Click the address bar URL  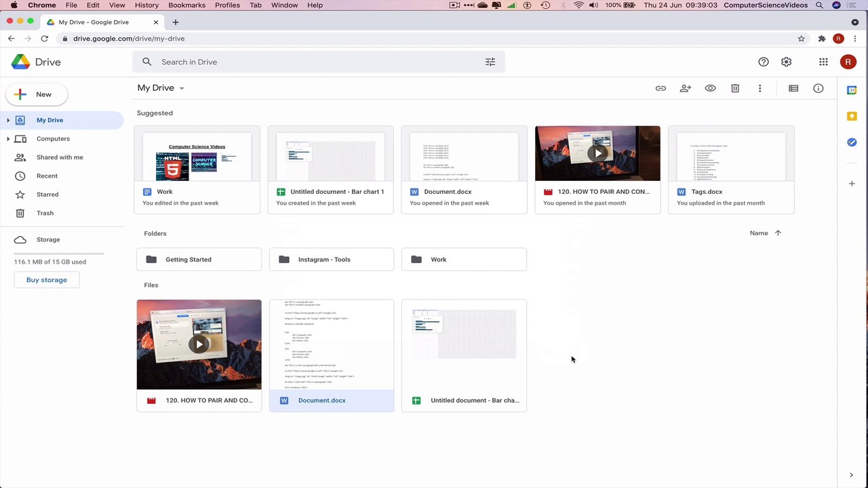(x=129, y=39)
